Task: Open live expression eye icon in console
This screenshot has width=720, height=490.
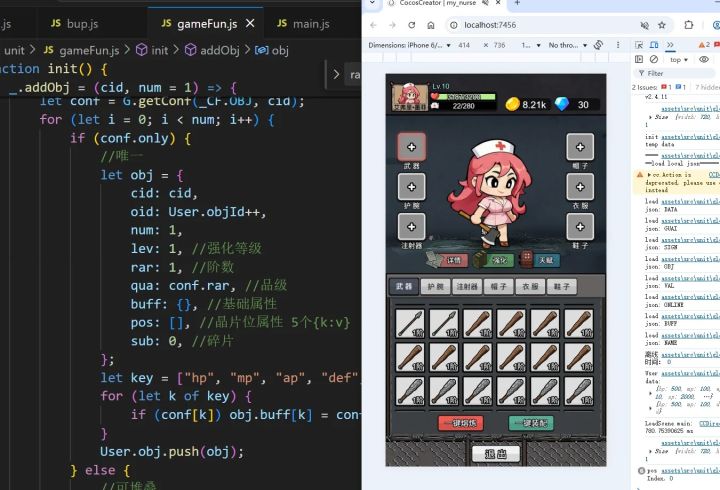Action: 704,59
